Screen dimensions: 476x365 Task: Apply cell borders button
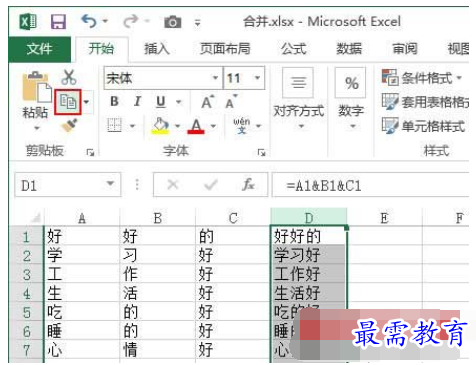click(x=114, y=126)
